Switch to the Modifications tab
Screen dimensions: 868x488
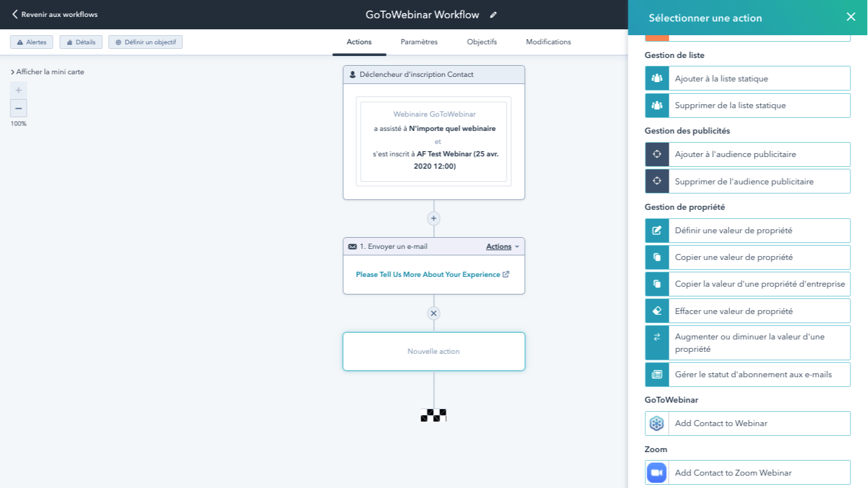coord(548,42)
